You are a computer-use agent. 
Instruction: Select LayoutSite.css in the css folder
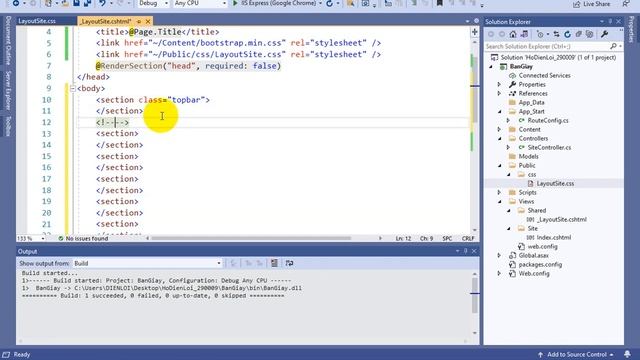tap(555, 183)
